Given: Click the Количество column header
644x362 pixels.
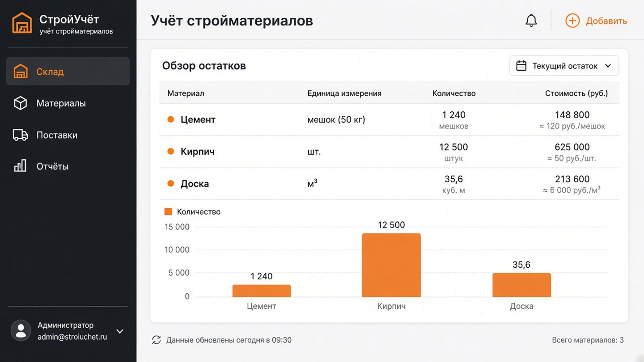Looking at the screenshot, I should pyautogui.click(x=454, y=93).
